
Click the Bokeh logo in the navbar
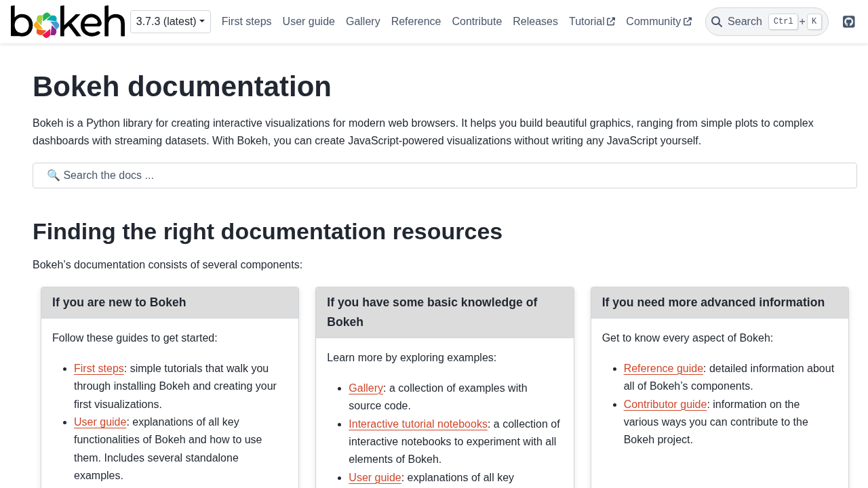tap(68, 22)
